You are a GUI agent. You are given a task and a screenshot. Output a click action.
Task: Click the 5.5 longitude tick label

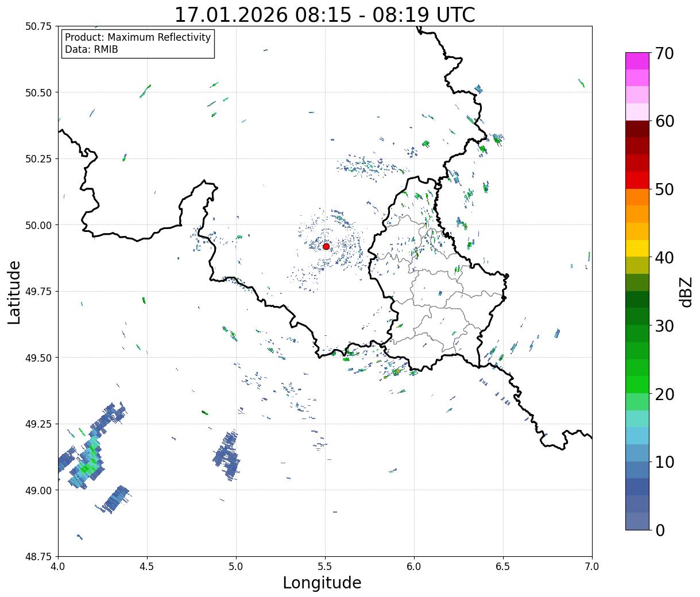[325, 567]
